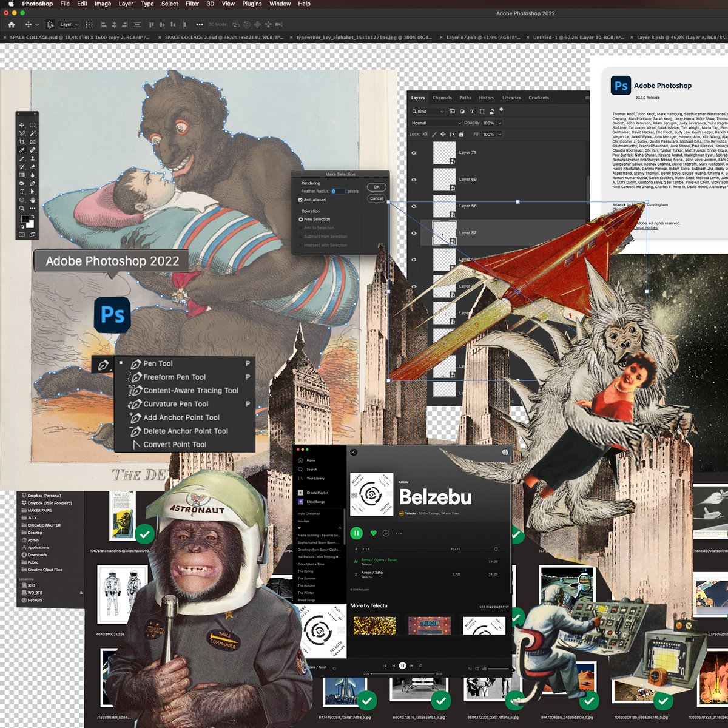Click Telectu artist link under Belzebu

pyautogui.click(x=411, y=513)
